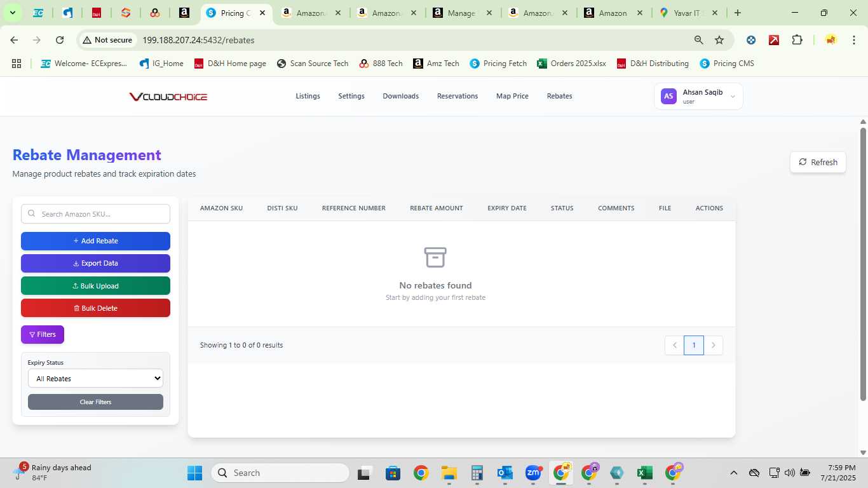
Task: Click the Export Data button
Action: 95,263
